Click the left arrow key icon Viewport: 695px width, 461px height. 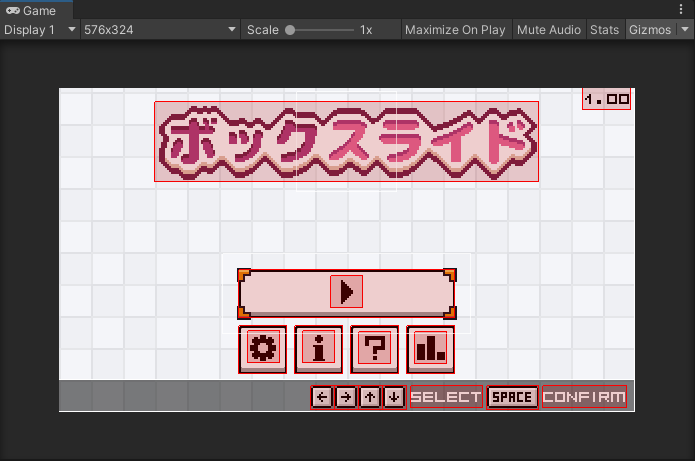coord(322,397)
